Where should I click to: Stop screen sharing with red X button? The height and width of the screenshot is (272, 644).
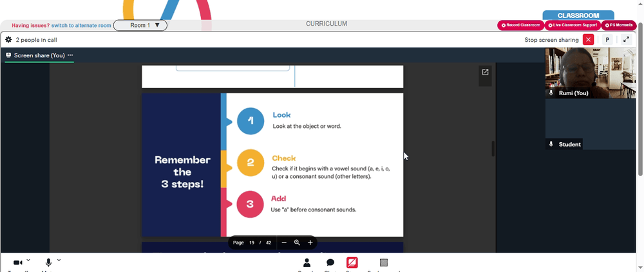tap(588, 40)
